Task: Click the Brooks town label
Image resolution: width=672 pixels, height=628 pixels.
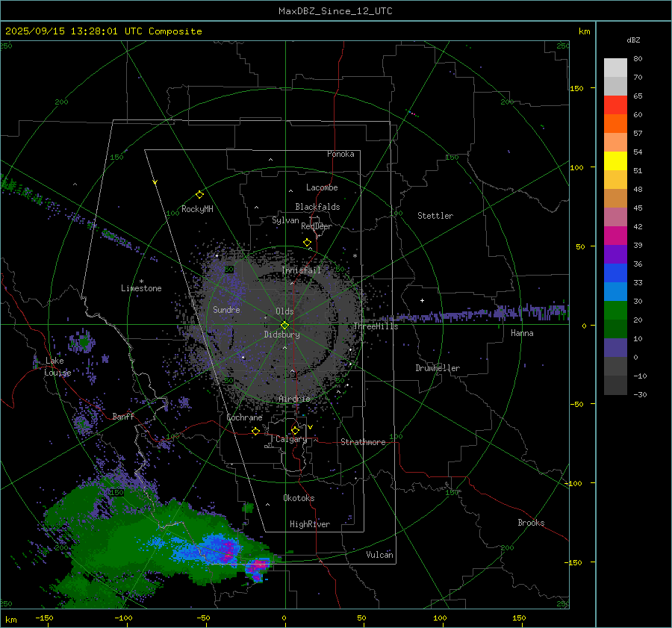Action: click(x=531, y=523)
